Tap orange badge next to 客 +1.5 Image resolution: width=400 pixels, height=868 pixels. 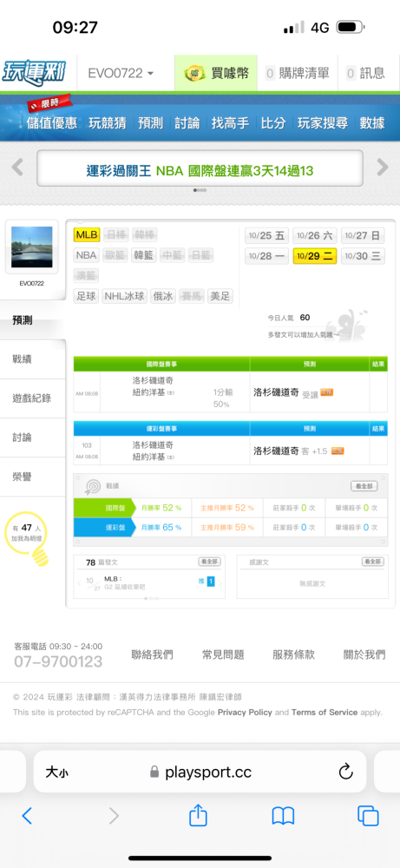[338, 451]
